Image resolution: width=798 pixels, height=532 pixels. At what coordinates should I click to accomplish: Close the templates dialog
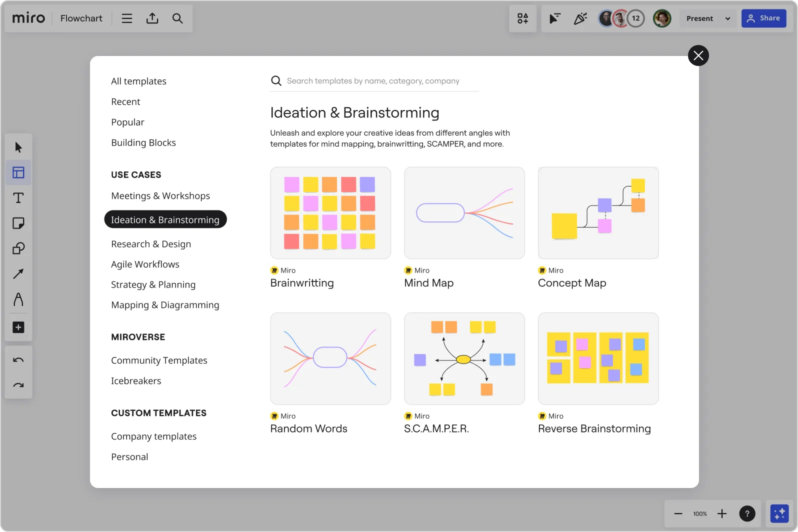(x=698, y=55)
